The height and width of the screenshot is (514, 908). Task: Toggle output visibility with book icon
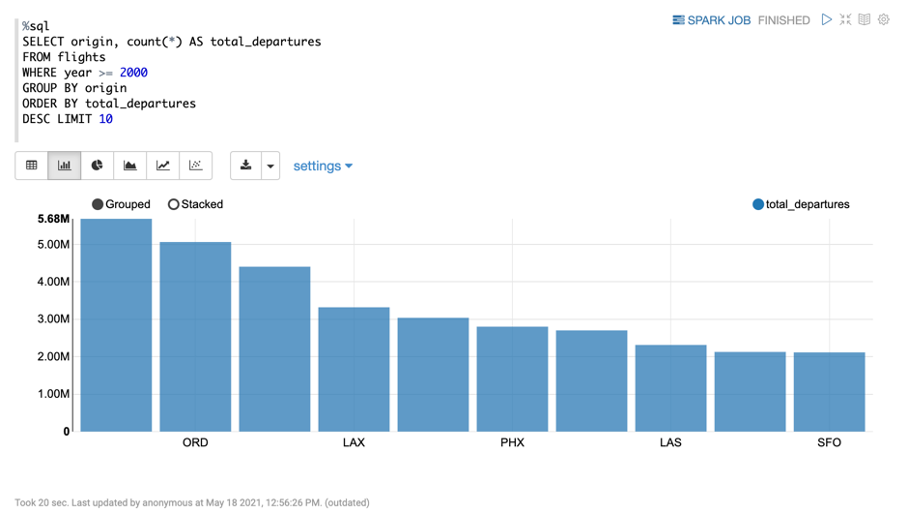tap(864, 20)
